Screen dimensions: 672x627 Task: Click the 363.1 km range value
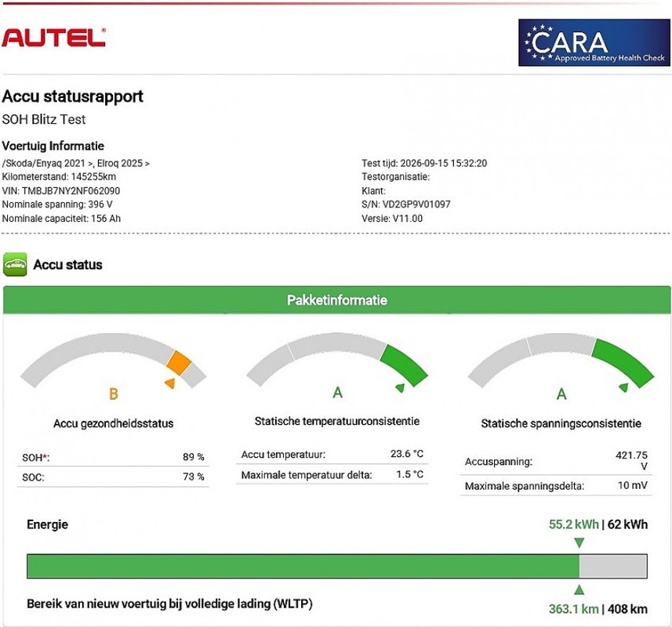coord(574,609)
